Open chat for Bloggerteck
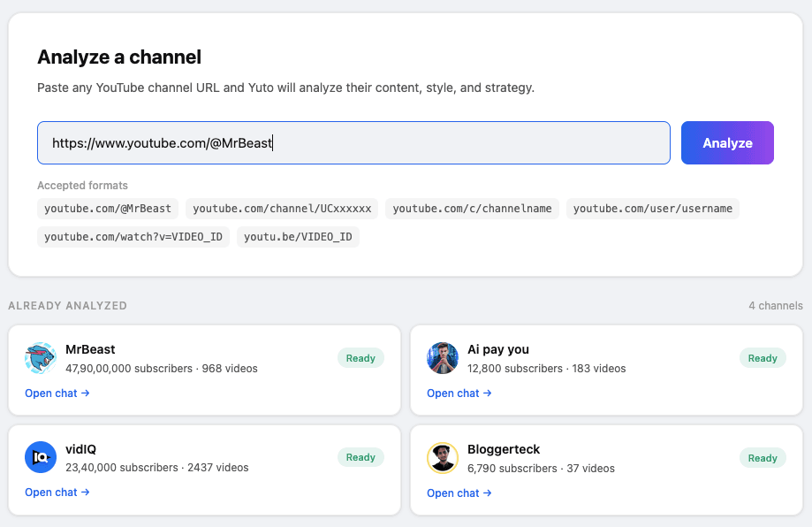 [459, 493]
